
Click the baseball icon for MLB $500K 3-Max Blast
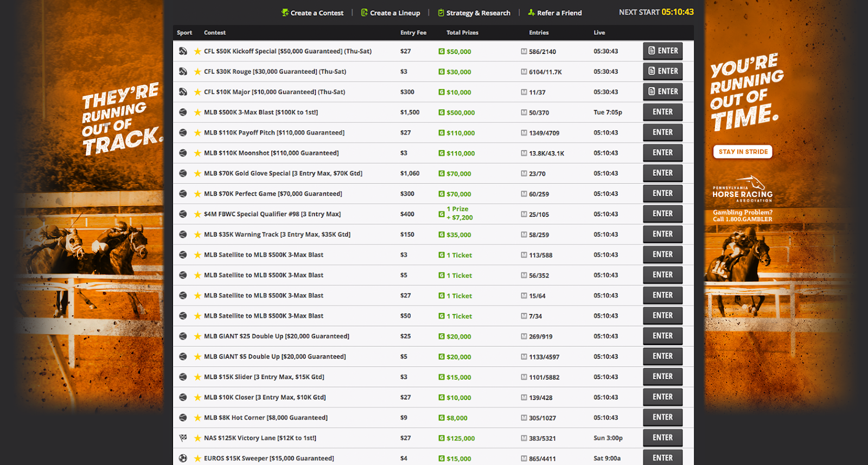click(x=183, y=112)
